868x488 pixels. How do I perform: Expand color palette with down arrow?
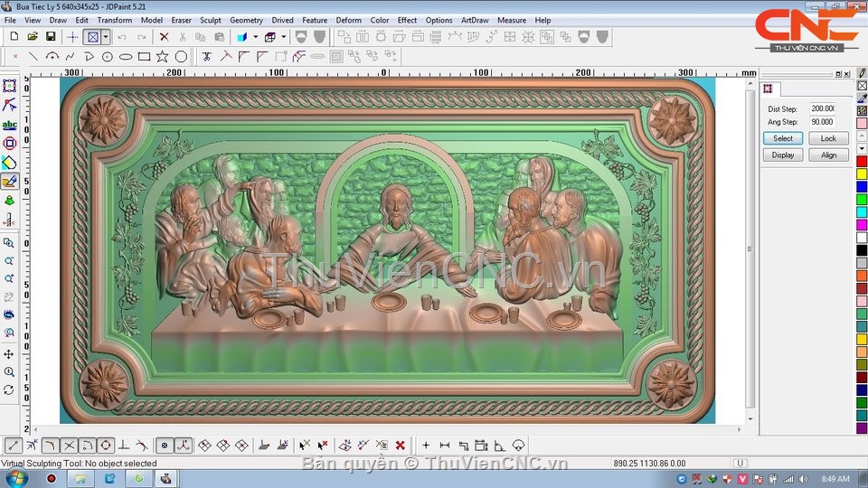862,149
